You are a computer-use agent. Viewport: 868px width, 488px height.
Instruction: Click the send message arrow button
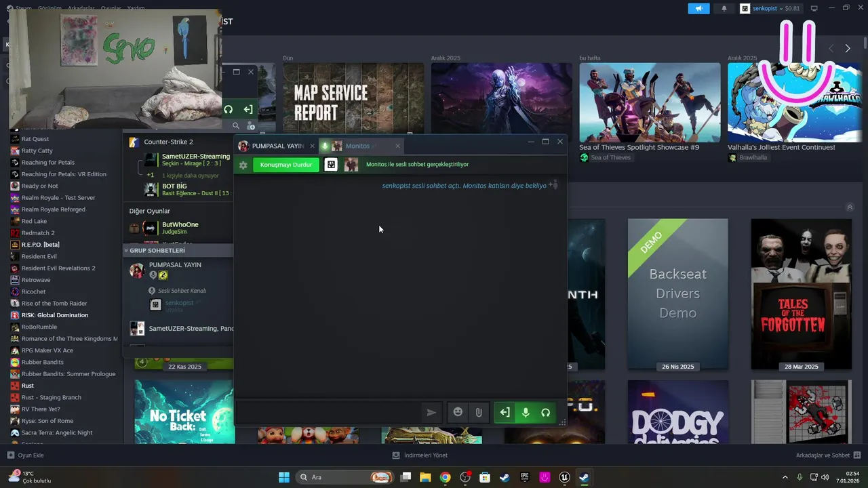point(431,412)
